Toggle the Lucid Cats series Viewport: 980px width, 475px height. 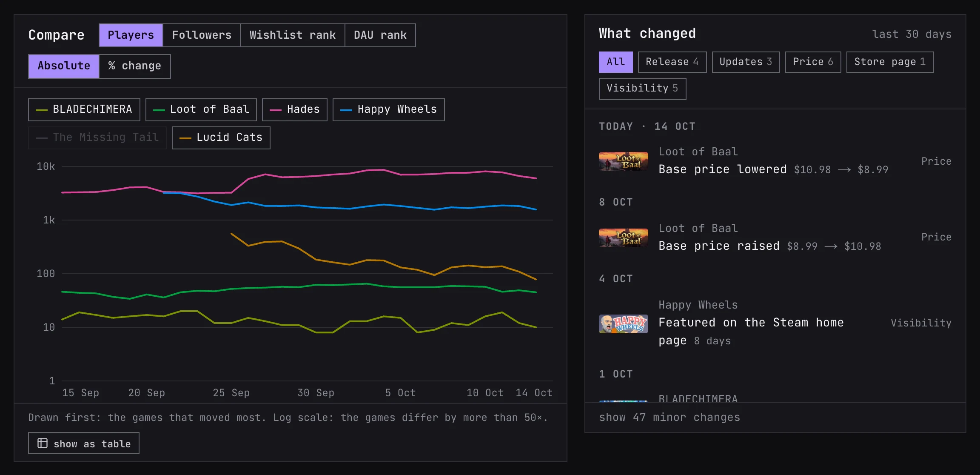(x=221, y=138)
